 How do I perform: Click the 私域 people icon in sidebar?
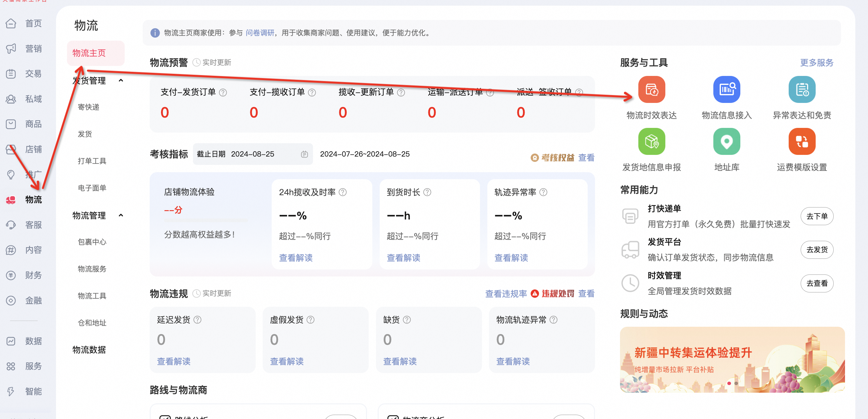11,99
